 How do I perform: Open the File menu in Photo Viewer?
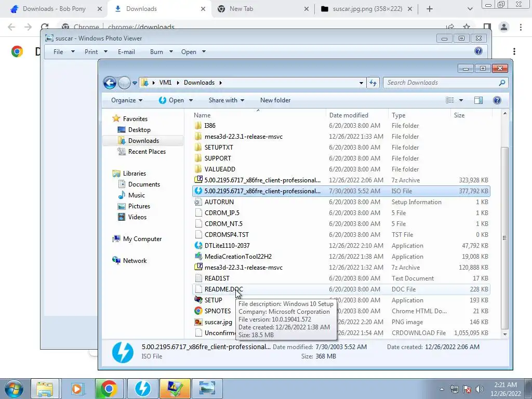tap(63, 51)
